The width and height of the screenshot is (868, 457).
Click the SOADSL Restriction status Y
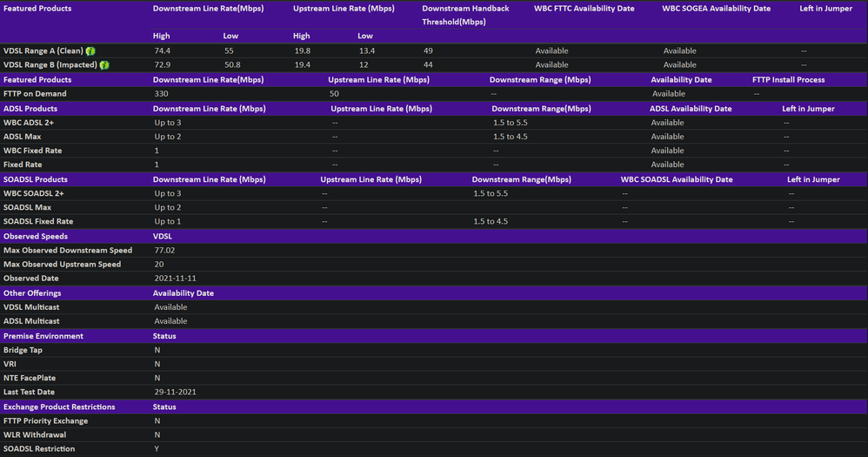157,448
